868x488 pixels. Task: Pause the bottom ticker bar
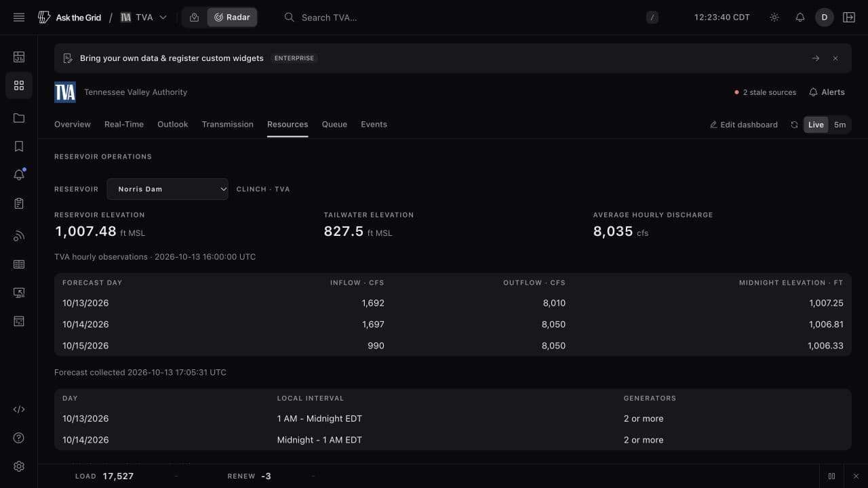[831, 476]
